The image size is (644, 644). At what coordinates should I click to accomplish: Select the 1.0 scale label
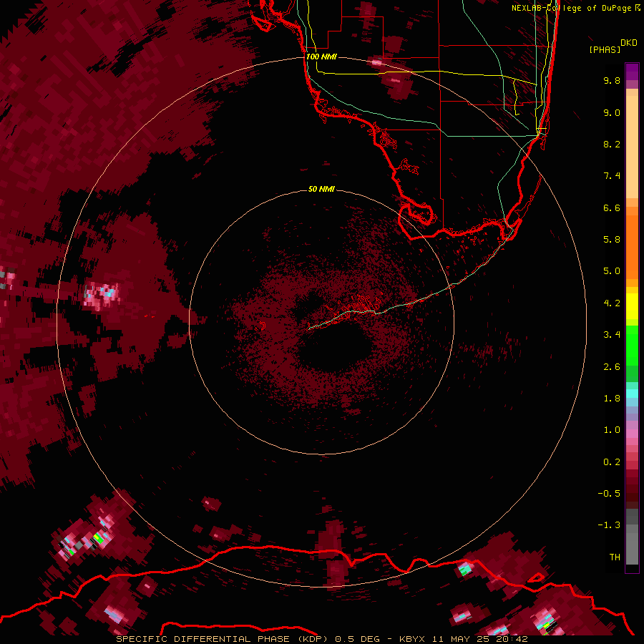(x=612, y=430)
